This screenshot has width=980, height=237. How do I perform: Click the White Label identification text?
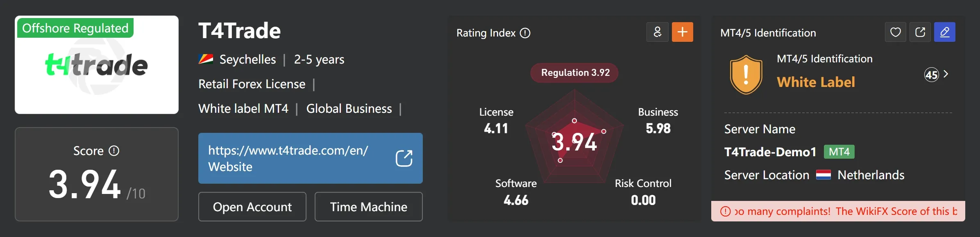(x=816, y=82)
